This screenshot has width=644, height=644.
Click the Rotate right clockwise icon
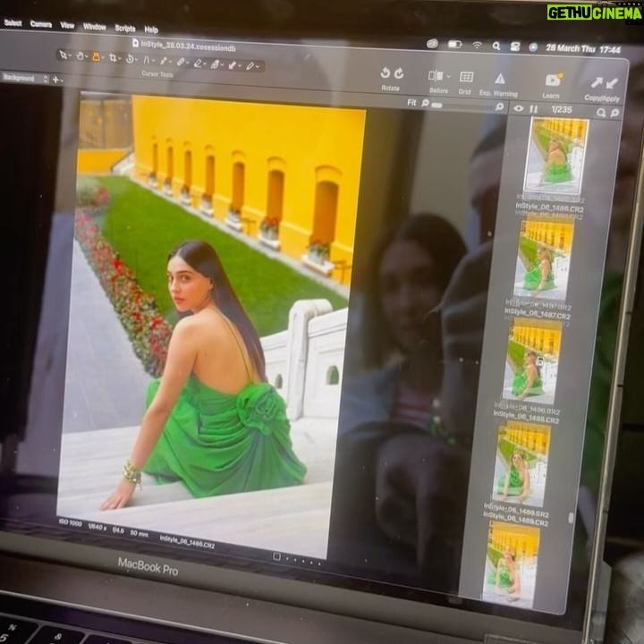(x=399, y=73)
